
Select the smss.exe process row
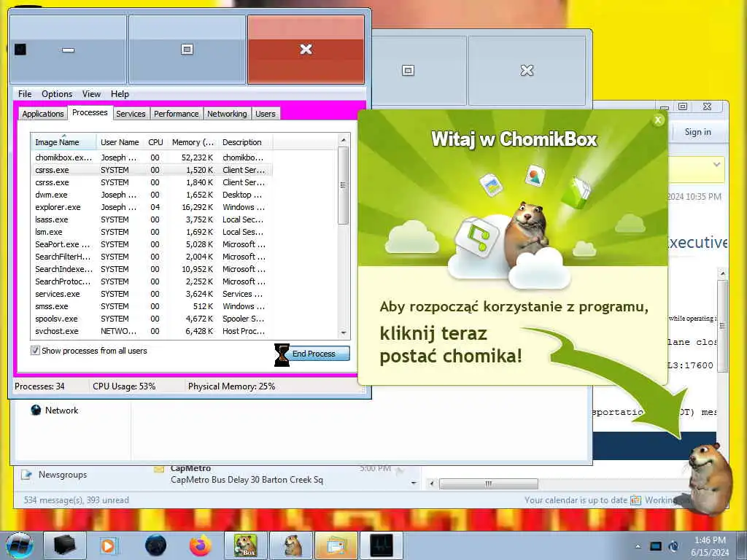[152, 306]
